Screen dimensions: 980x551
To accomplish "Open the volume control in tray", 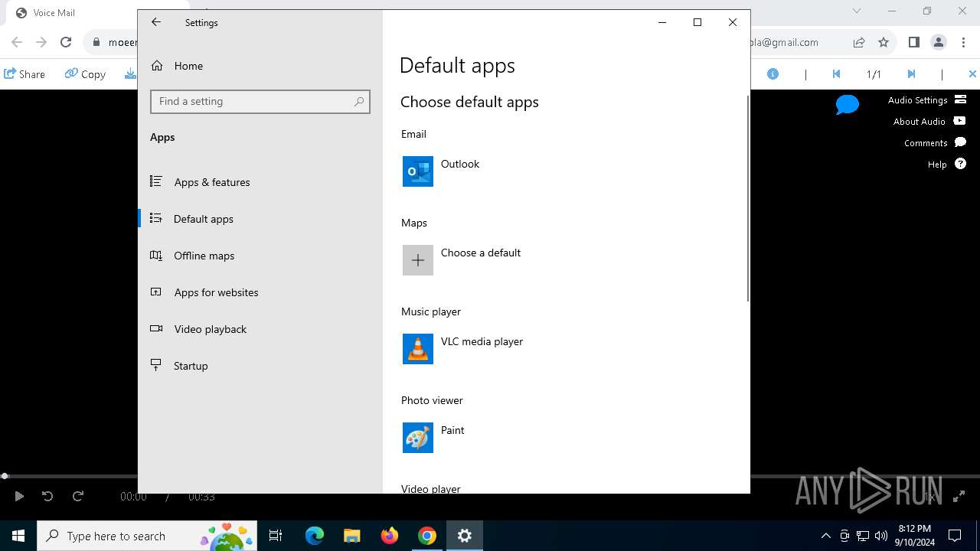I will click(x=881, y=536).
